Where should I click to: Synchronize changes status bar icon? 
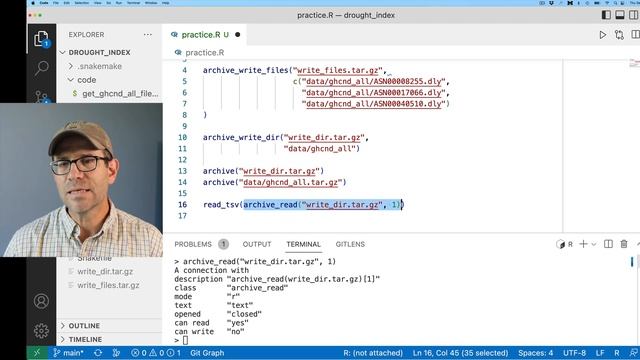coord(98,353)
